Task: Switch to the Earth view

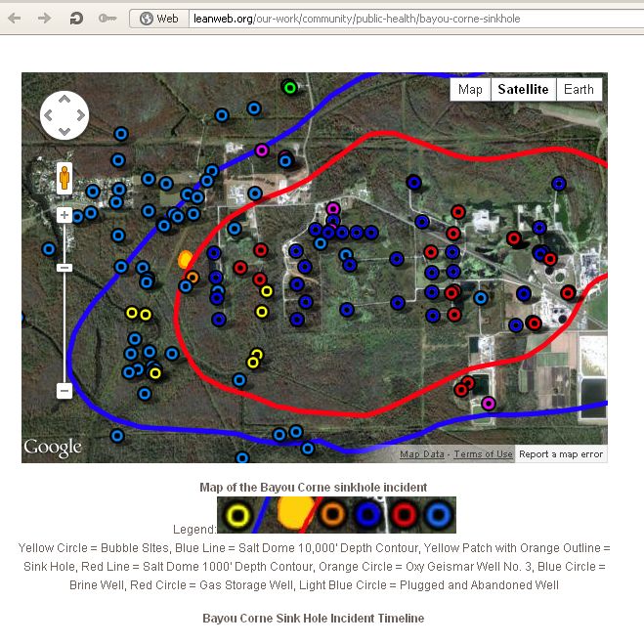Action: (x=579, y=90)
